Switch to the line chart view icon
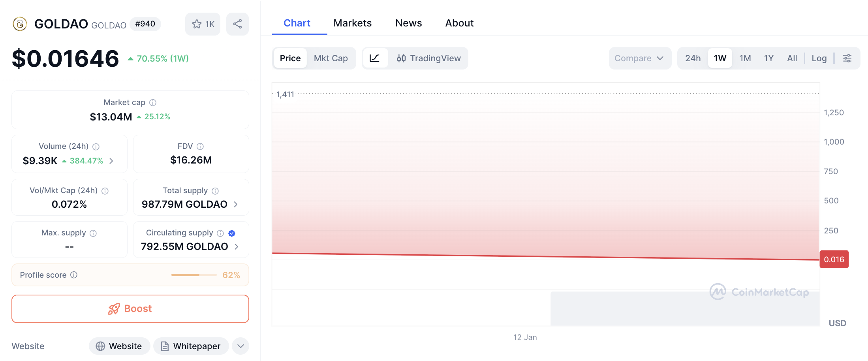 click(375, 58)
